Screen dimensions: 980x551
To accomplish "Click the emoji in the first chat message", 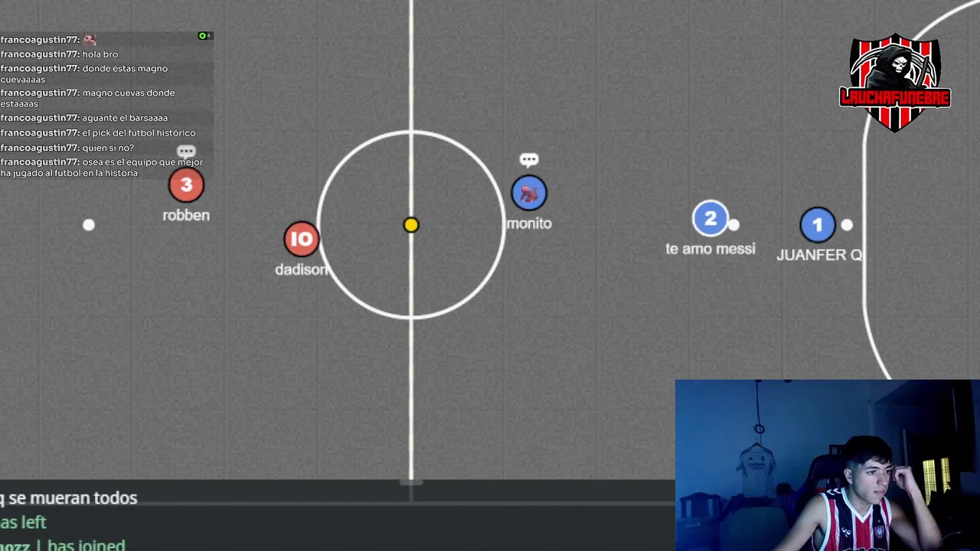I will coord(90,40).
